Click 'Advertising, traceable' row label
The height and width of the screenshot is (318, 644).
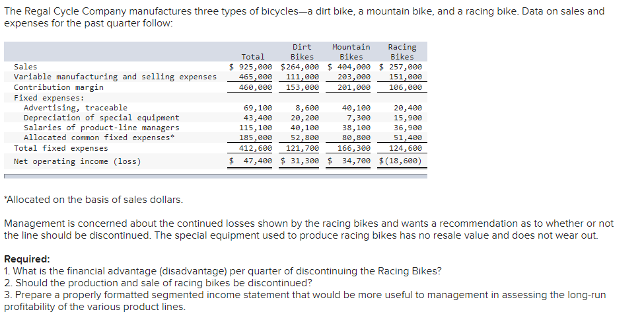tap(75, 108)
